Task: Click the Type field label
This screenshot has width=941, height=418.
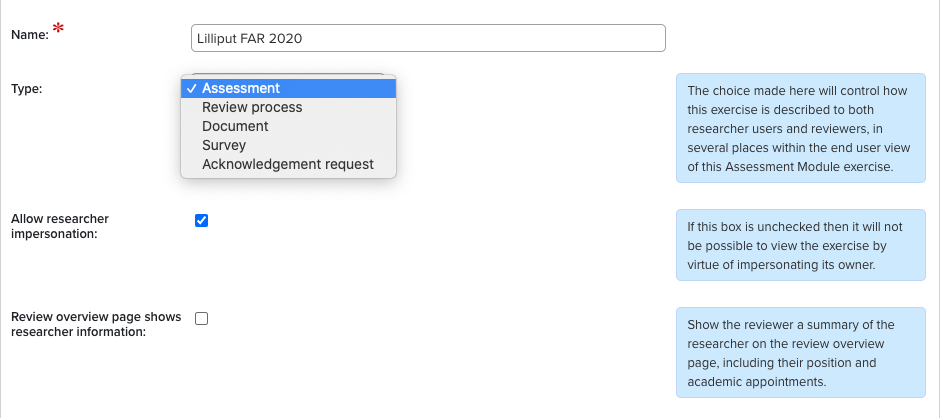Action: pos(27,88)
